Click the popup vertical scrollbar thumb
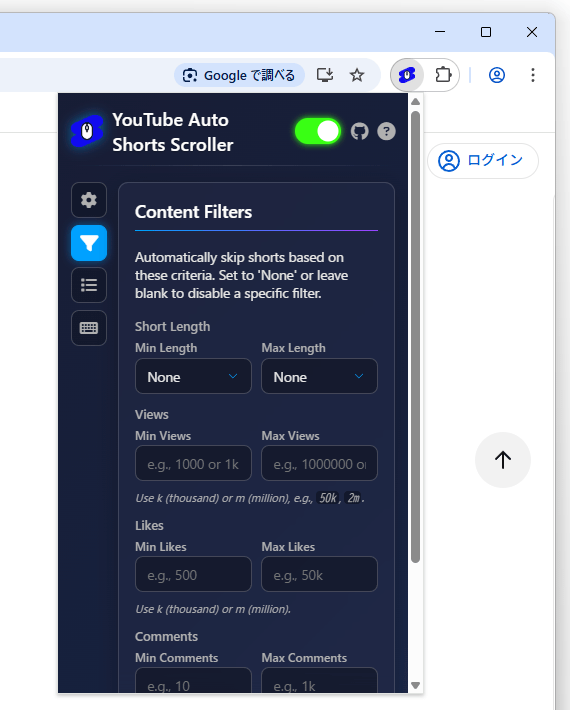 coord(415,337)
